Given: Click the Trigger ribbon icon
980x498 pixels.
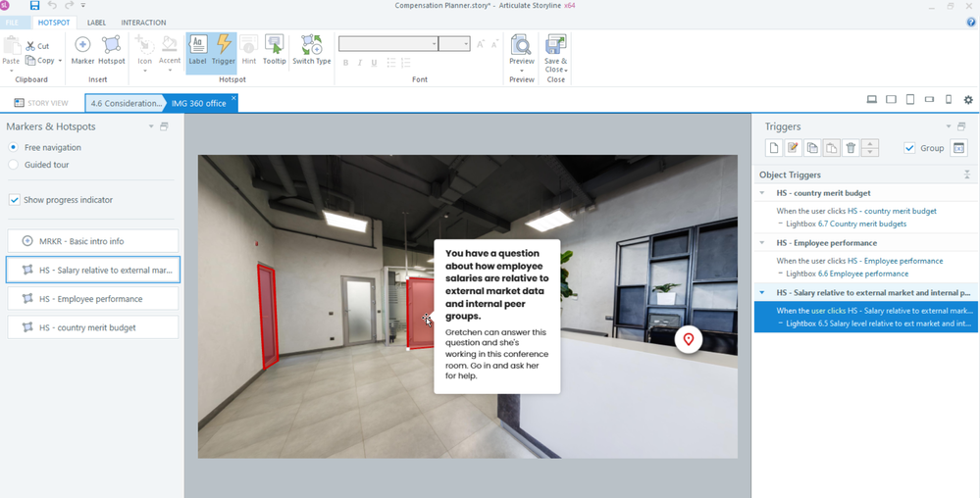Looking at the screenshot, I should [224, 49].
